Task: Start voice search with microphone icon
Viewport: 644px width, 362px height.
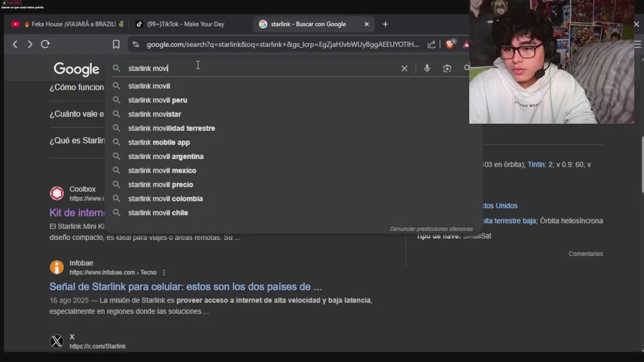Action: pos(427,68)
